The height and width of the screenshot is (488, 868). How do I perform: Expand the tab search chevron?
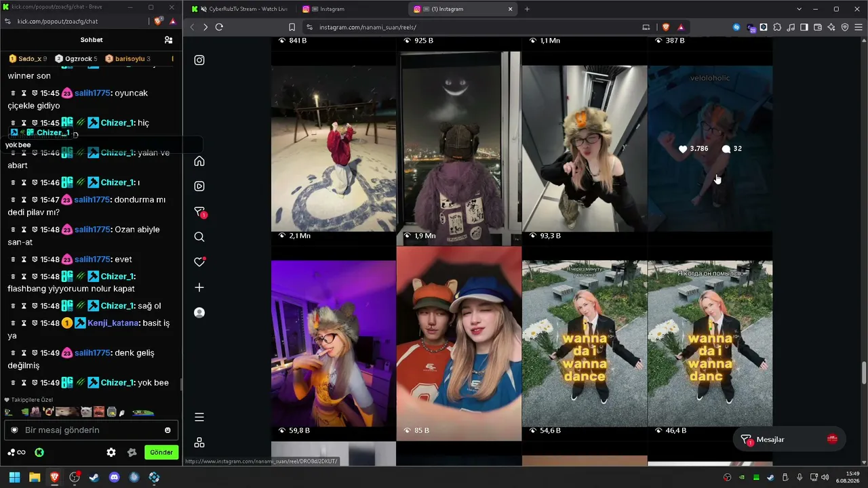coord(800,9)
